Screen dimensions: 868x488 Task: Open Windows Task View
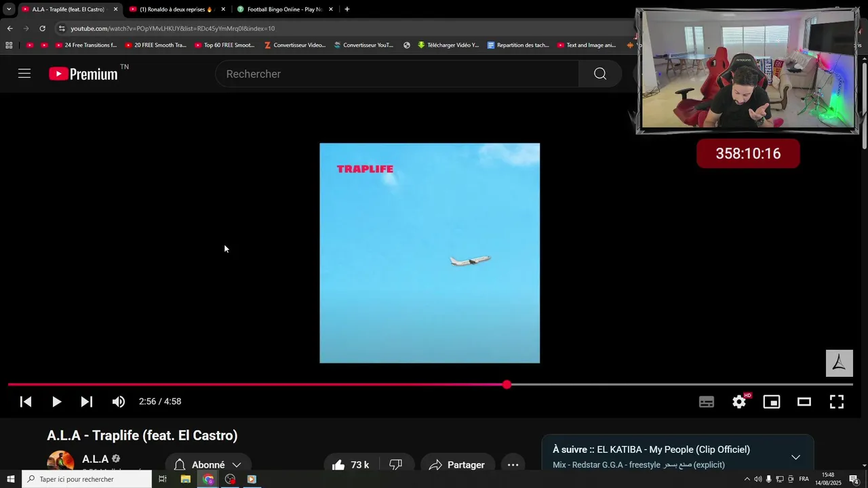pos(163,479)
